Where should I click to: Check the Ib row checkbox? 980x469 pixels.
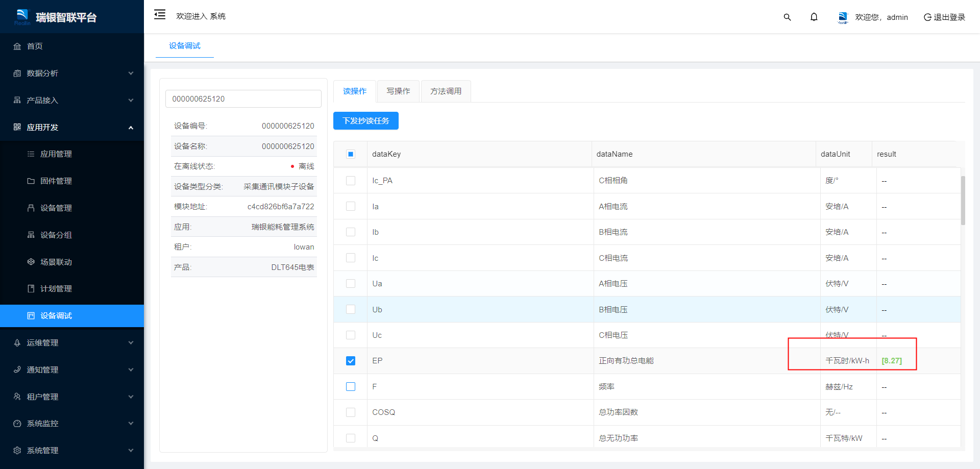pos(351,232)
